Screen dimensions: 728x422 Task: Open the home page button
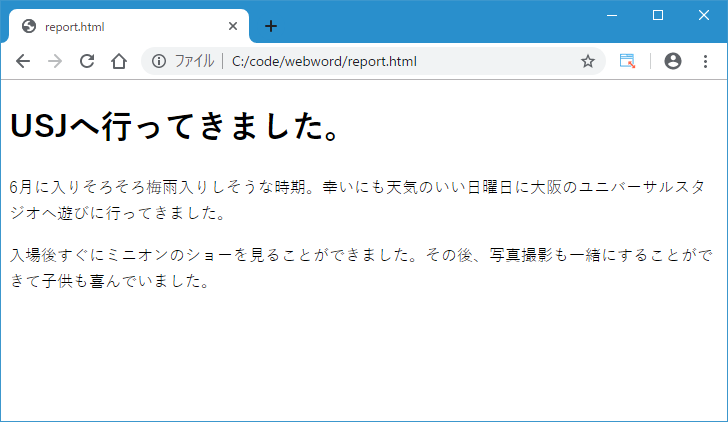tap(119, 61)
